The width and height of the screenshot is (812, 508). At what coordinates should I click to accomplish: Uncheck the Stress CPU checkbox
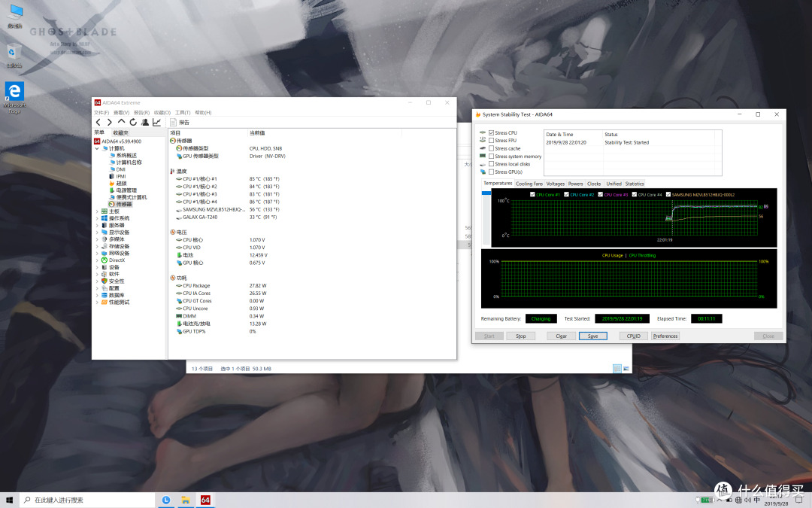click(491, 132)
